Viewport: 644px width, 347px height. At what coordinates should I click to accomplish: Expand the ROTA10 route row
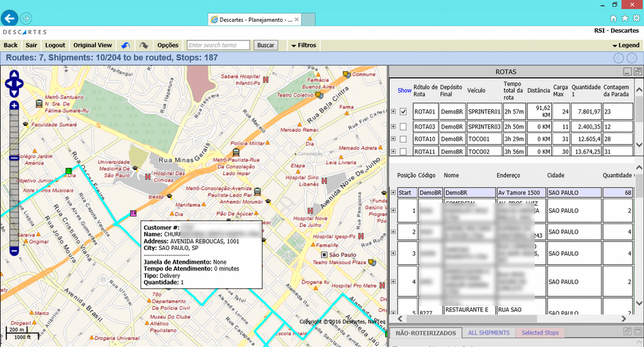click(393, 139)
